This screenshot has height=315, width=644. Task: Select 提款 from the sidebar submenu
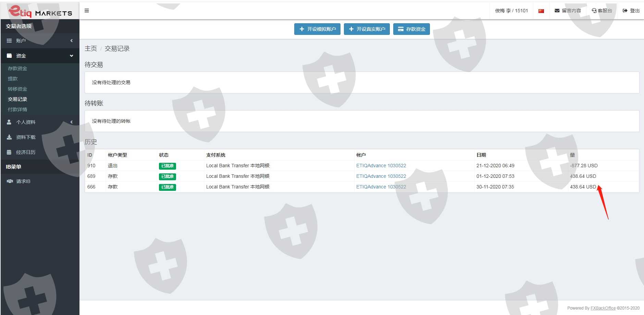click(x=13, y=79)
